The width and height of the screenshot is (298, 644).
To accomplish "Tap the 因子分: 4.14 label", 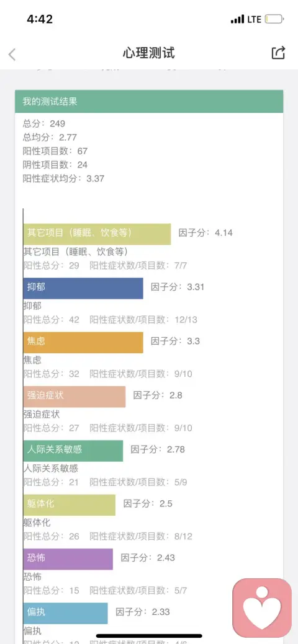I will click(205, 233).
